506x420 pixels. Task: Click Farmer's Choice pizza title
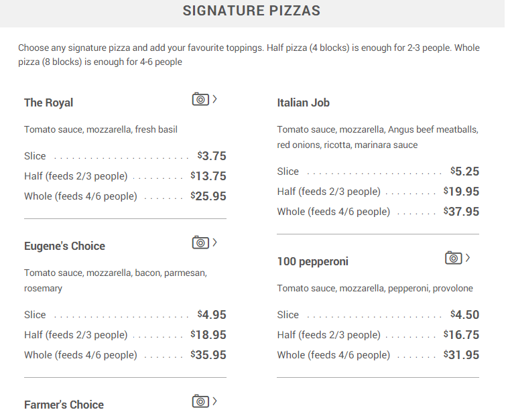64,405
